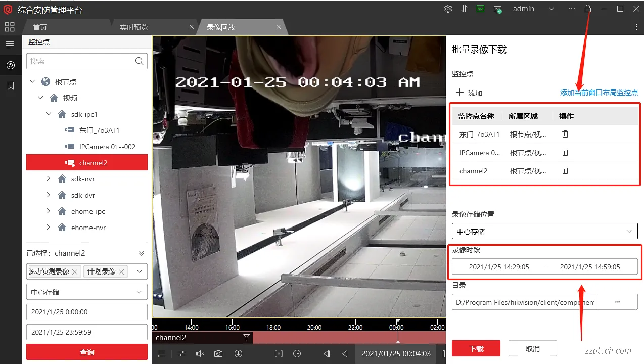The image size is (644, 364).
Task: Click the snapshot camera icon in playback toolbar
Action: click(218, 353)
